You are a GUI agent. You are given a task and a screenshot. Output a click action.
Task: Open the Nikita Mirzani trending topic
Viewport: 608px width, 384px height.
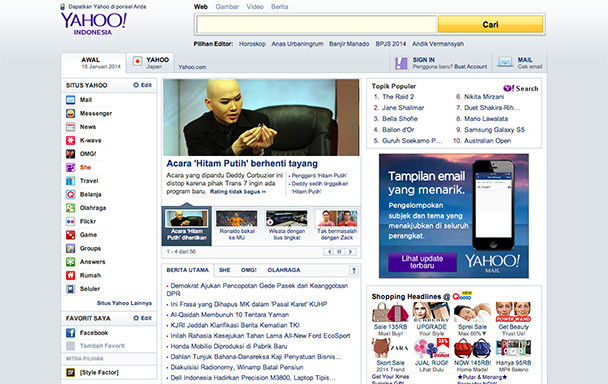point(484,97)
